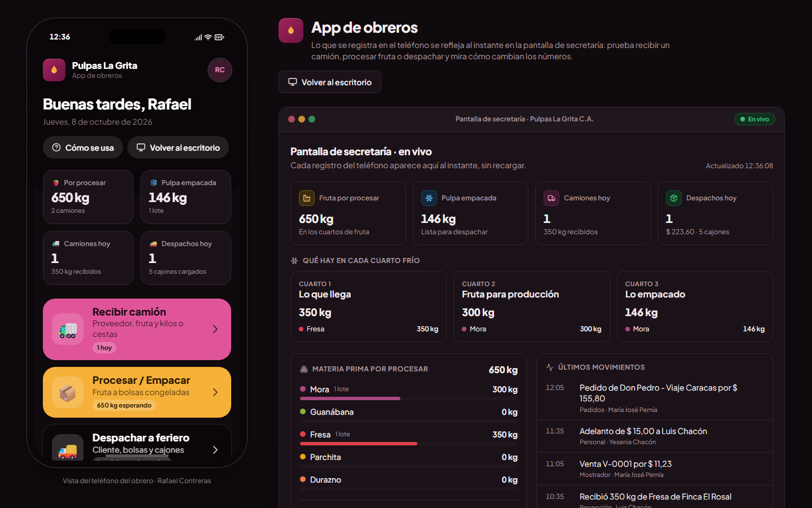
Task: Click the delivery truck icon on Despachar a feriero
Action: click(68, 449)
